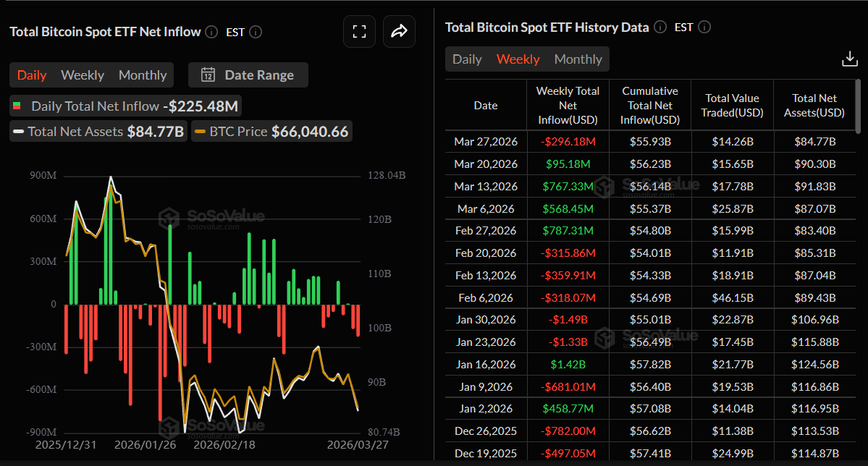
Task: Click the info icon beside Net Inflow title
Action: point(211,31)
